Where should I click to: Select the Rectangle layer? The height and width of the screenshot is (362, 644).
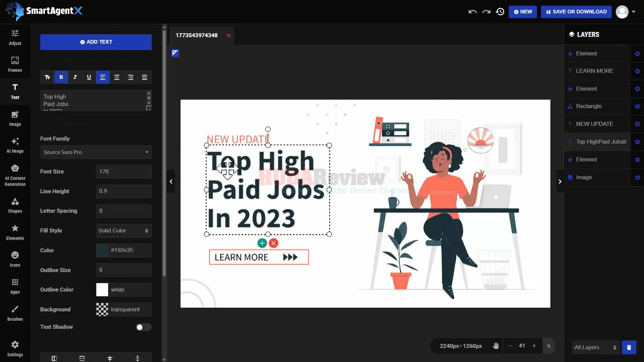click(x=597, y=106)
